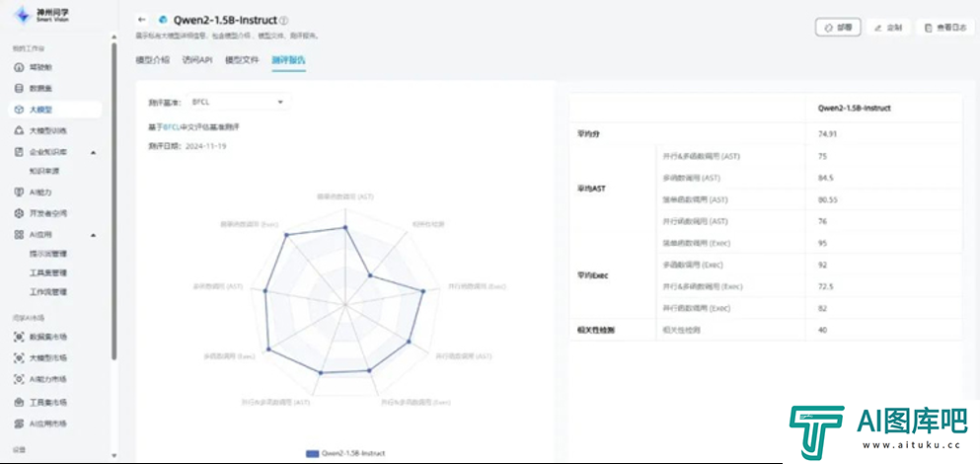Open the 数据集 dataset icon in sidebar
This screenshot has height=464, width=980.
[x=19, y=89]
